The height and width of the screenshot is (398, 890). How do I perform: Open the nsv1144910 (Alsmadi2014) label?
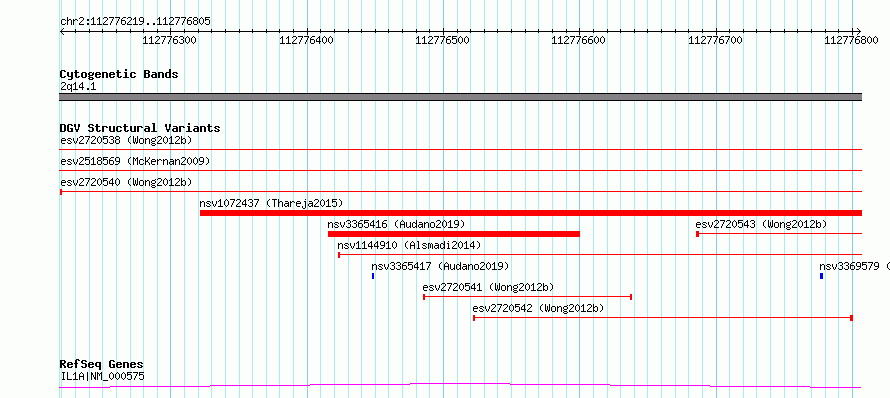(x=409, y=245)
